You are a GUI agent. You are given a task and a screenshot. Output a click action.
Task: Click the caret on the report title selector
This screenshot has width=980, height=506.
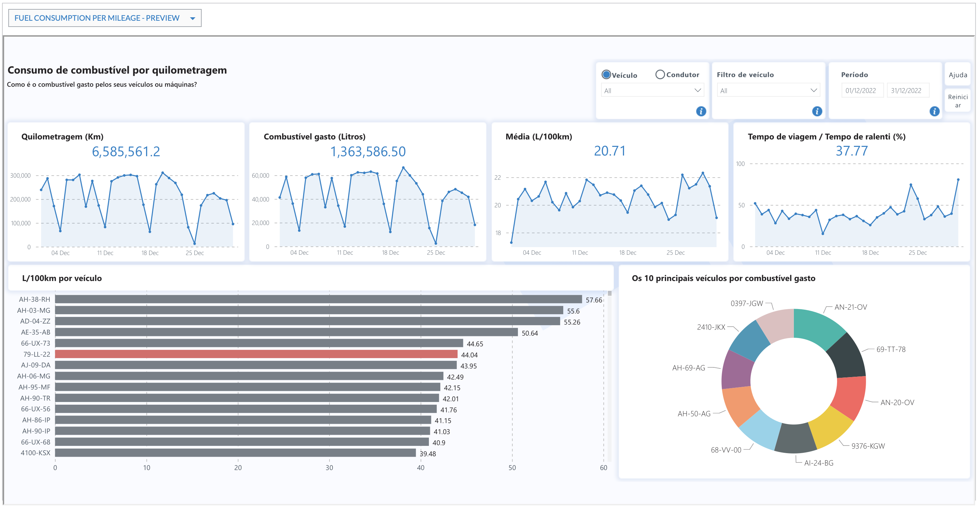point(193,18)
